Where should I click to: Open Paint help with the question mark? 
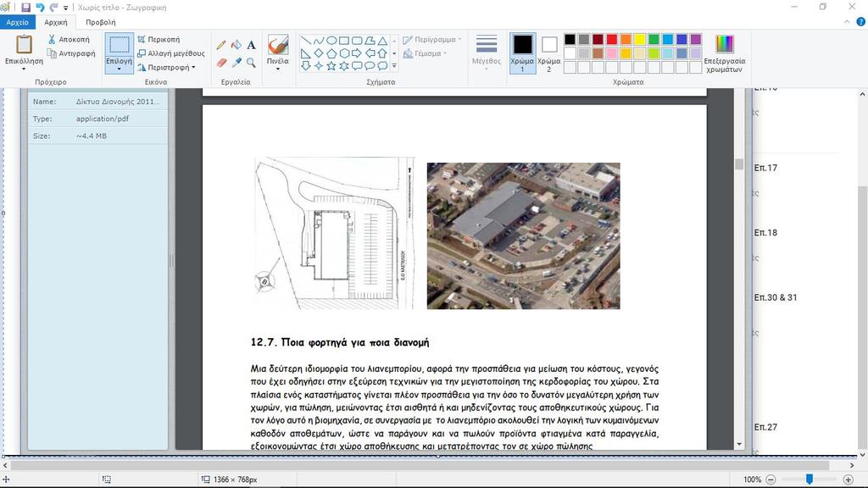tap(860, 22)
